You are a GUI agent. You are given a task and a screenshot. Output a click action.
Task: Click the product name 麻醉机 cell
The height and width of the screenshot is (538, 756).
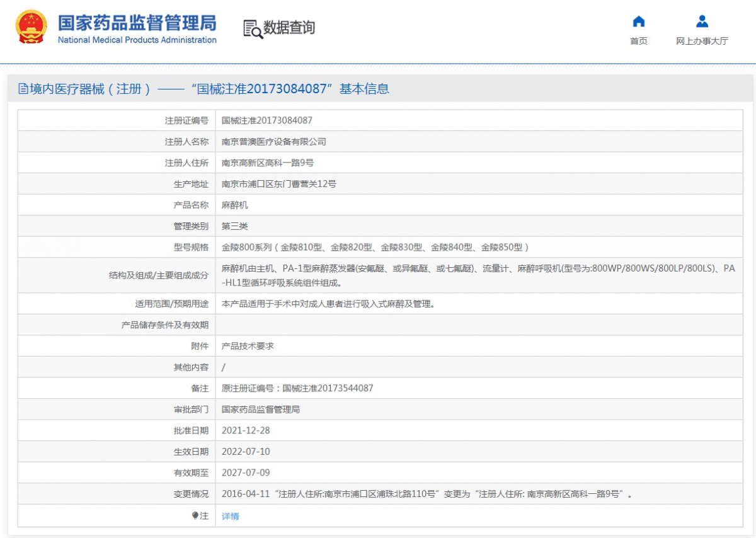235,205
